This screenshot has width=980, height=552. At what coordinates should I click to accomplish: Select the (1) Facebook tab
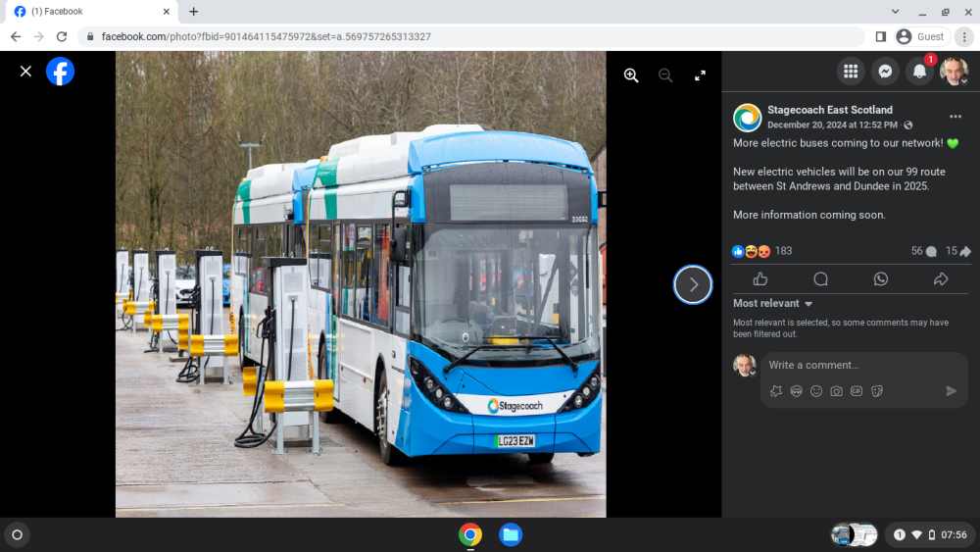tap(89, 11)
